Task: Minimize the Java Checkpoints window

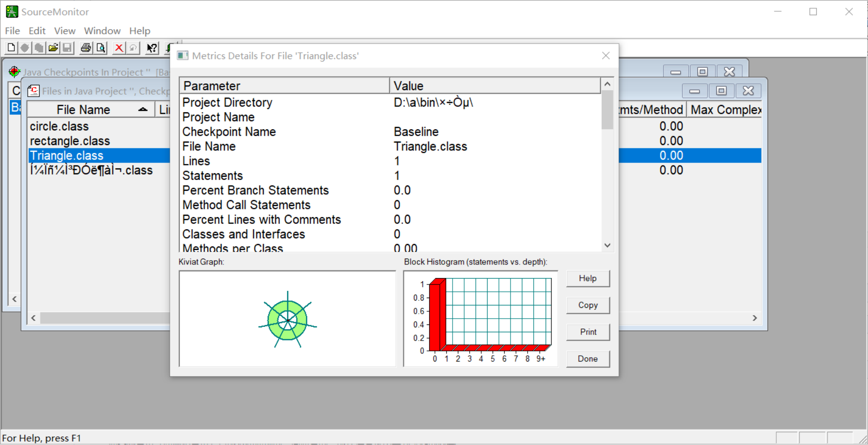Action: [x=675, y=72]
